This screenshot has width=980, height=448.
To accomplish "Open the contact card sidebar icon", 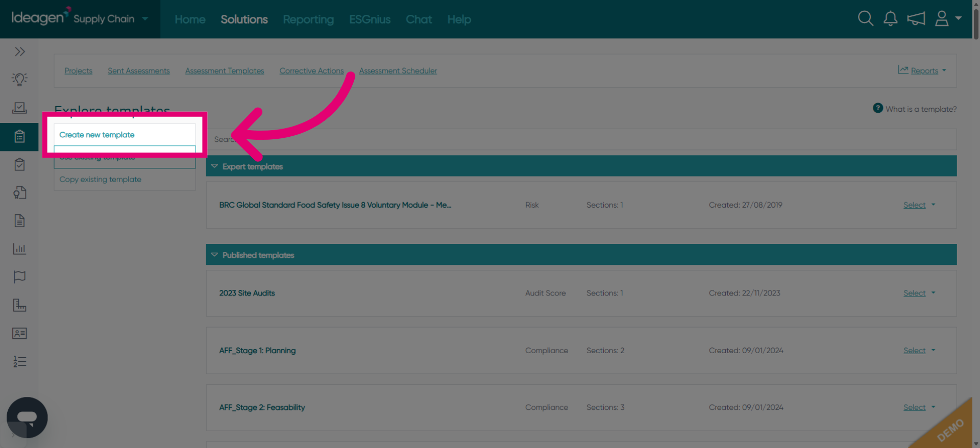I will [19, 333].
